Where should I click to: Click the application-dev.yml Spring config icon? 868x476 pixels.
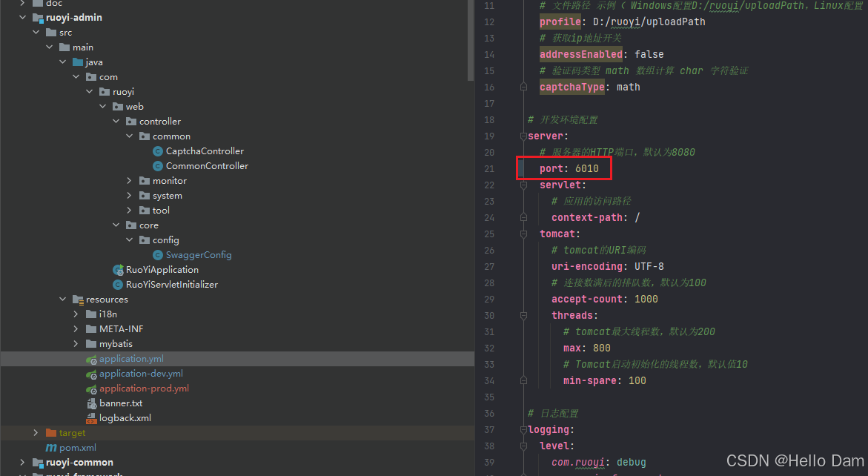(91, 374)
